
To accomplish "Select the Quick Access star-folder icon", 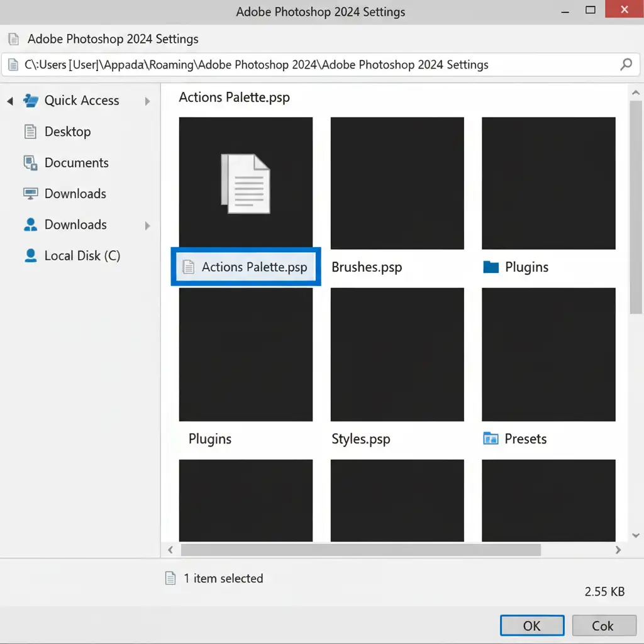I will tap(31, 101).
